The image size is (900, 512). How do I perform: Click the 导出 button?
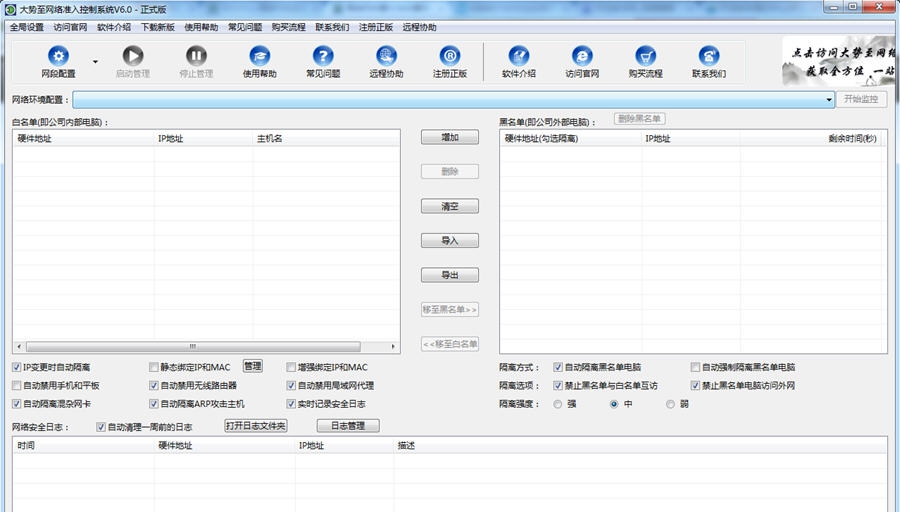450,275
